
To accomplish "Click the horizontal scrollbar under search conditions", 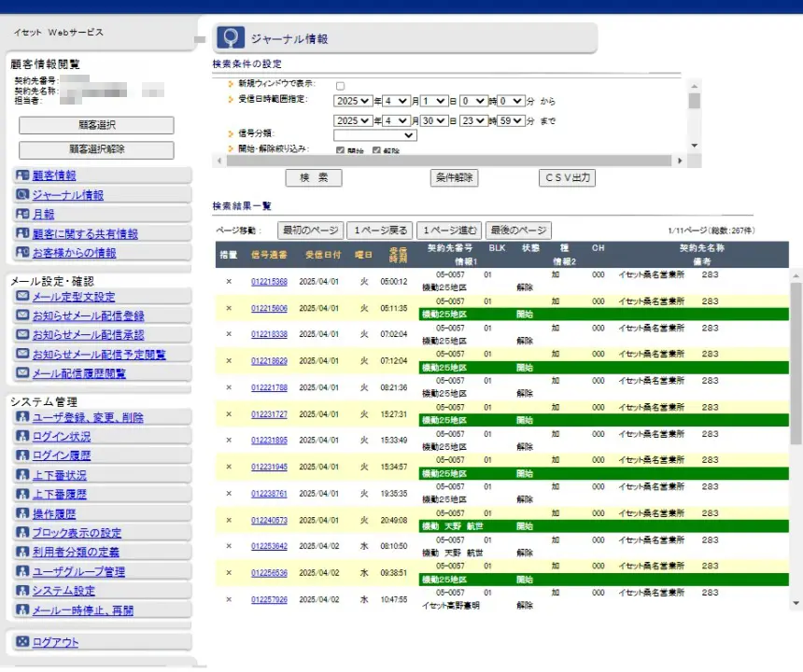I will click(x=448, y=161).
